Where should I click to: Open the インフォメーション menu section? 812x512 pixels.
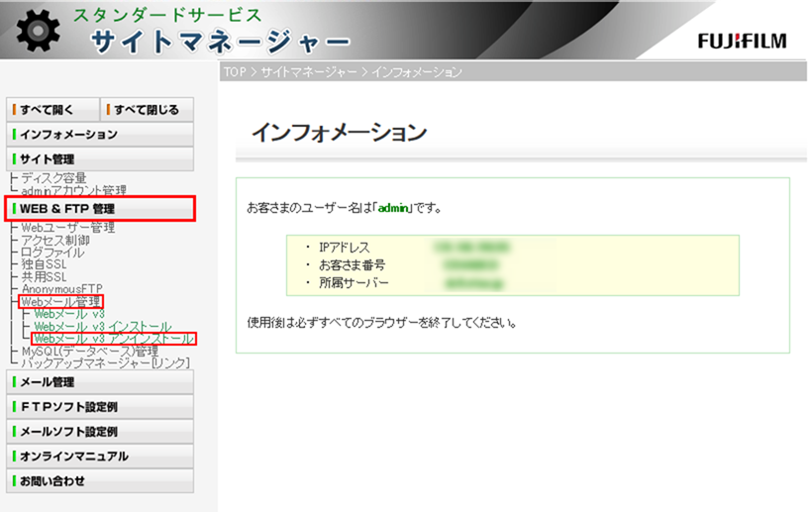tap(100, 135)
